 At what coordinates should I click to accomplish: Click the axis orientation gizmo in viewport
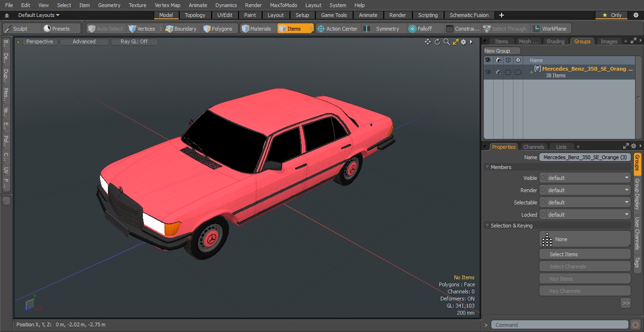[x=33, y=304]
